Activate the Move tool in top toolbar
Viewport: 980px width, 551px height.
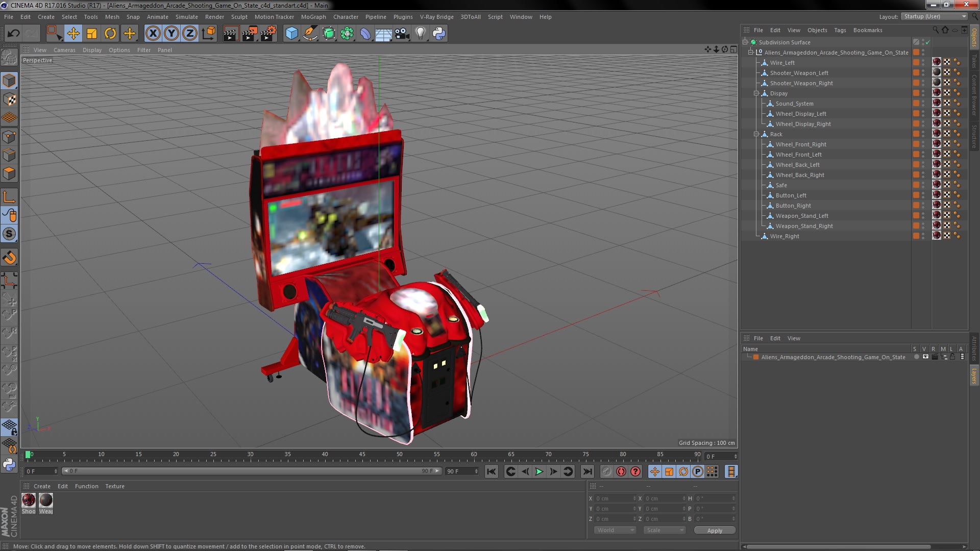coord(73,34)
